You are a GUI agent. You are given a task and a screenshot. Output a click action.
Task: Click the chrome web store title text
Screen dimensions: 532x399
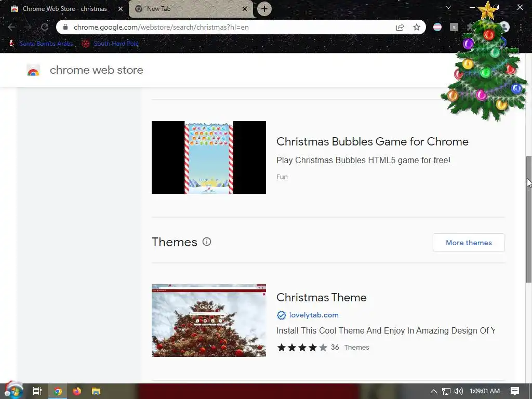click(96, 70)
